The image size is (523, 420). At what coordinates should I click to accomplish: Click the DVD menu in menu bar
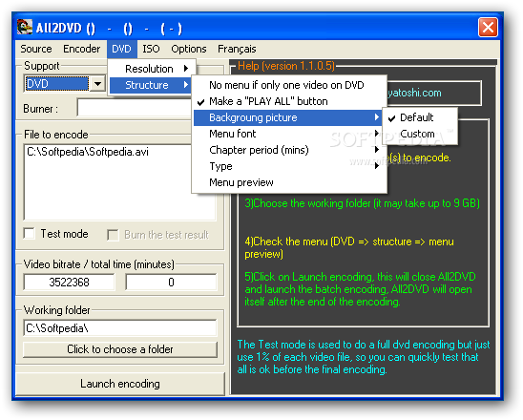click(122, 49)
